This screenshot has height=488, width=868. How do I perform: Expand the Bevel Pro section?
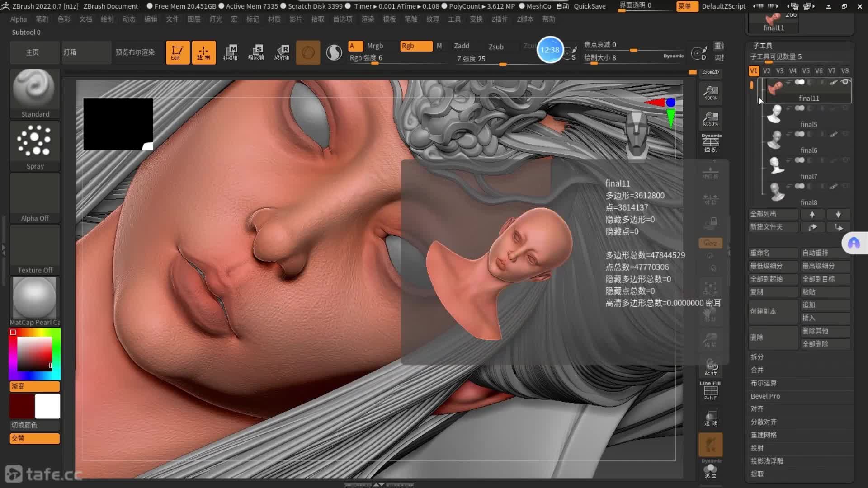(x=765, y=396)
